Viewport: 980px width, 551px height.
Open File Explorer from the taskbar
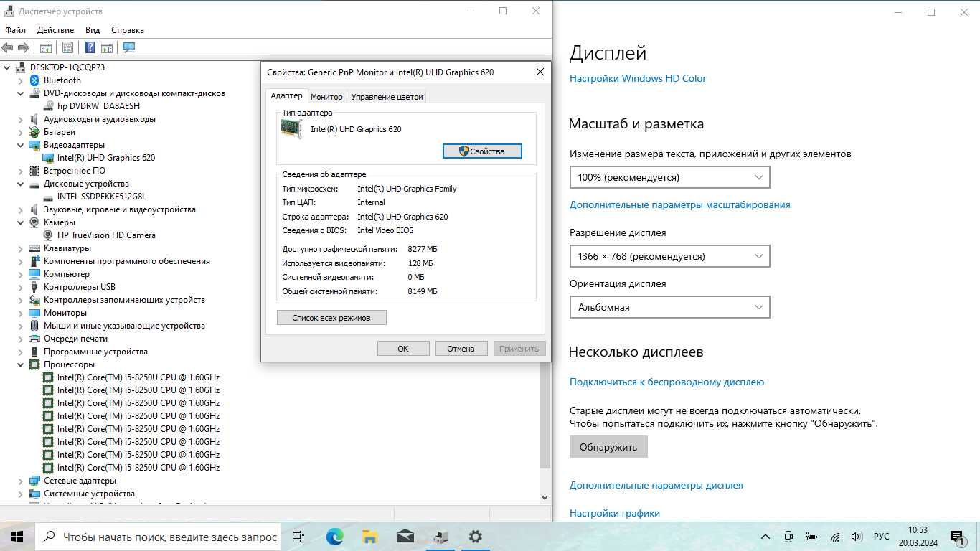[369, 536]
